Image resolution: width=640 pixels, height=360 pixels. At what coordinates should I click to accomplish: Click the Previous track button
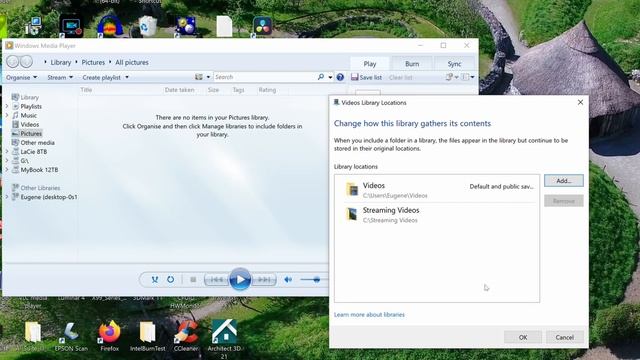(x=216, y=280)
